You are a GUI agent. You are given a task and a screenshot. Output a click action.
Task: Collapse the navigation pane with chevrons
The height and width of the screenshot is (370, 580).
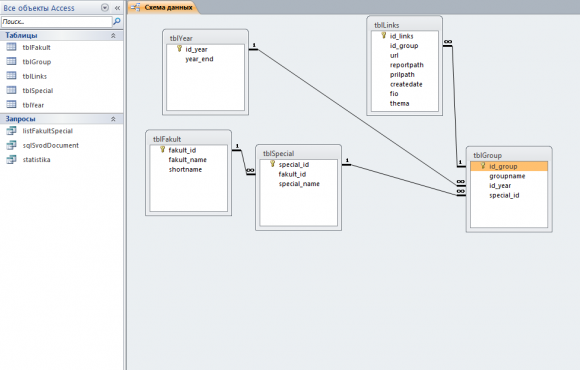(117, 8)
